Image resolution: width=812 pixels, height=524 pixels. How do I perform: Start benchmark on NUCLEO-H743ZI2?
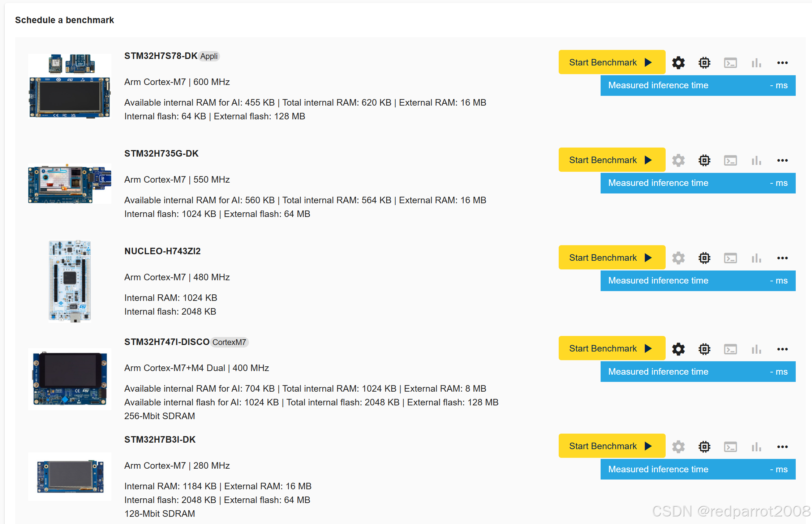[x=611, y=257]
